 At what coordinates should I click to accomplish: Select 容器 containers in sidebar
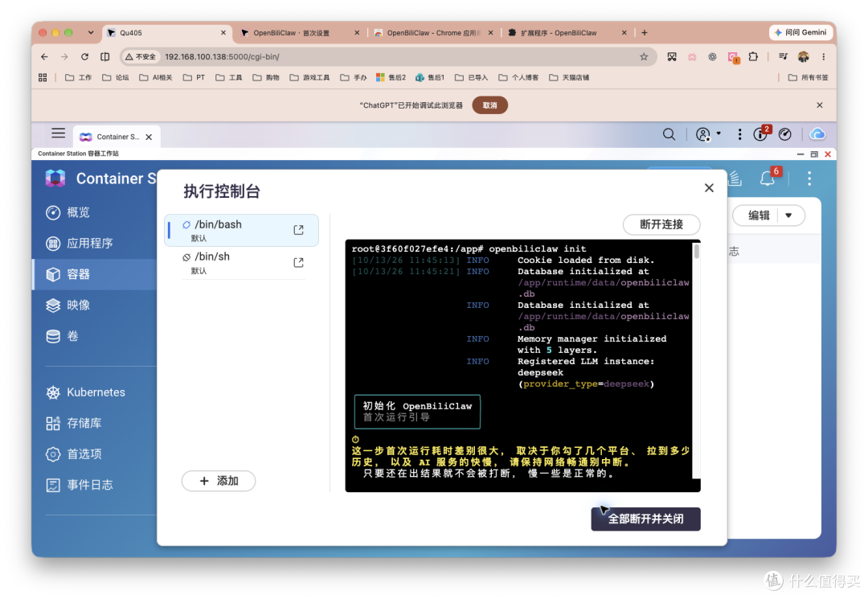(x=94, y=275)
